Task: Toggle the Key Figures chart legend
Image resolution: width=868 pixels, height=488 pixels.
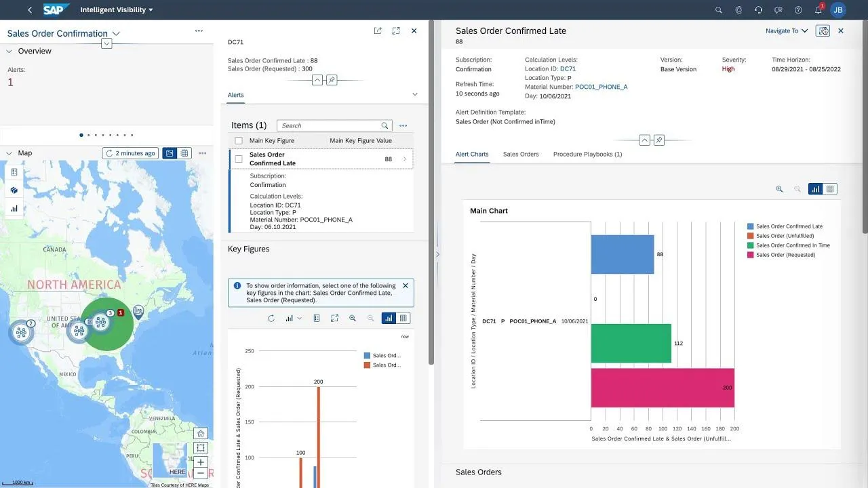Action: pos(317,318)
